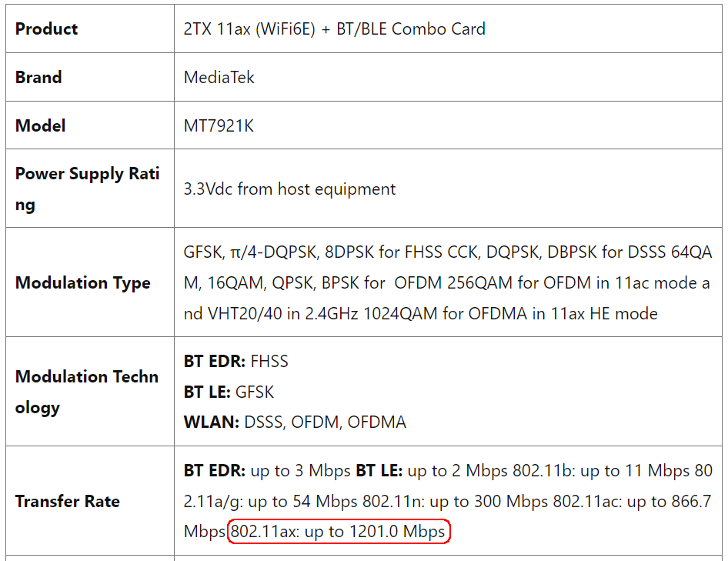The height and width of the screenshot is (561, 728).
Task: Click the BT EDR up to 3 Mbps text
Action: (267, 470)
